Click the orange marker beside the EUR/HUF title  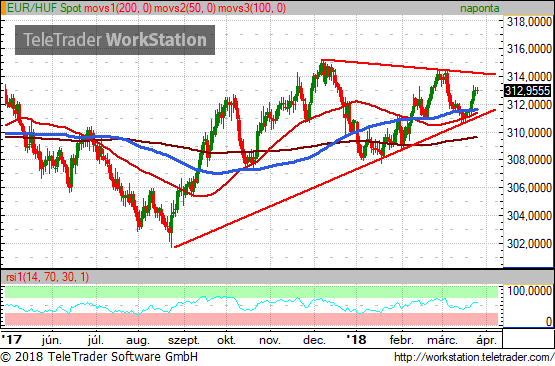click(x=3, y=8)
